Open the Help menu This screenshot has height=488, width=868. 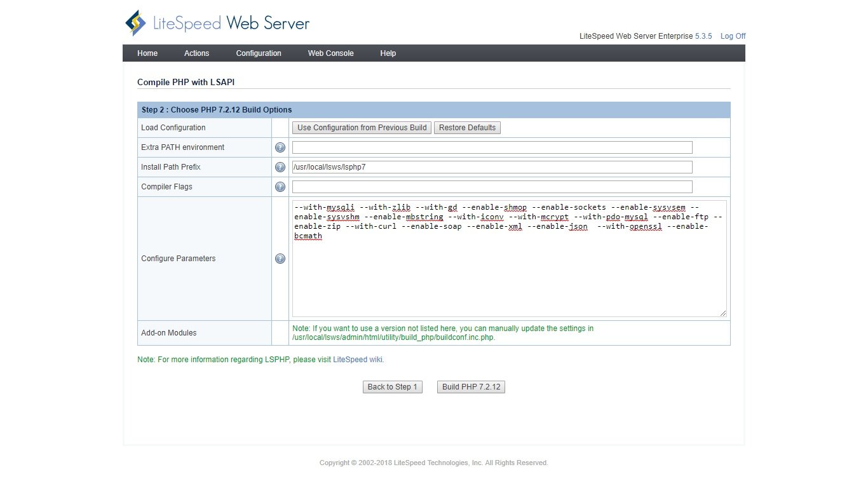click(x=388, y=53)
